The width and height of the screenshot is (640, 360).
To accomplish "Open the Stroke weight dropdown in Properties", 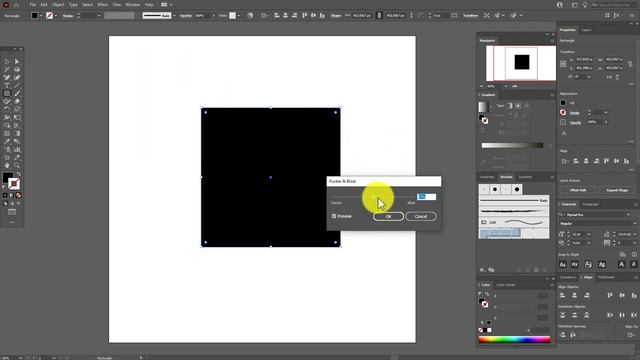I will [606, 112].
